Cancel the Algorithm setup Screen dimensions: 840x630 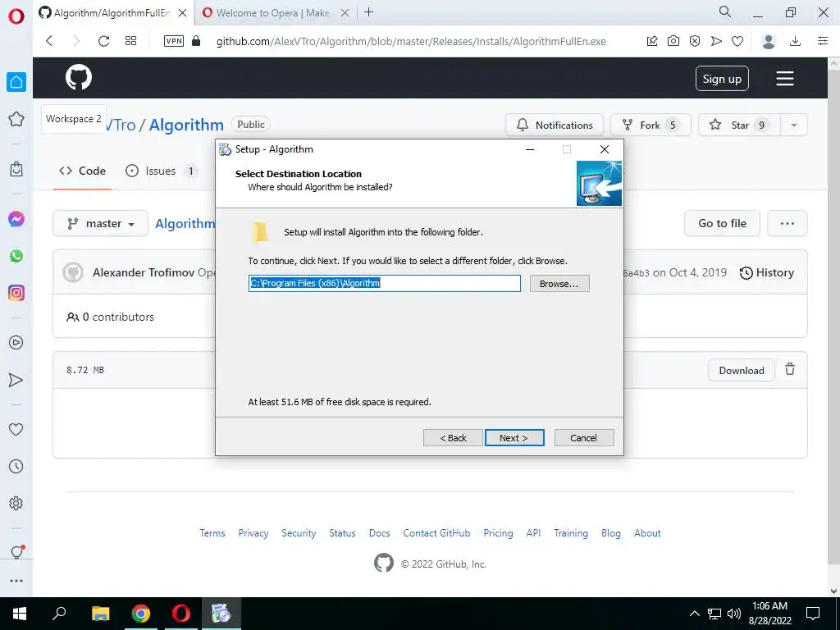(584, 438)
